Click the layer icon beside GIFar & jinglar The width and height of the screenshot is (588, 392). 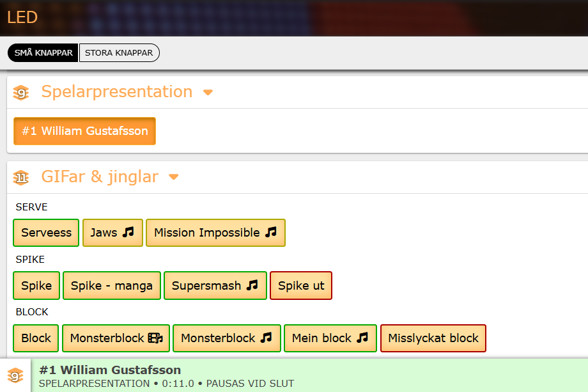(x=21, y=177)
